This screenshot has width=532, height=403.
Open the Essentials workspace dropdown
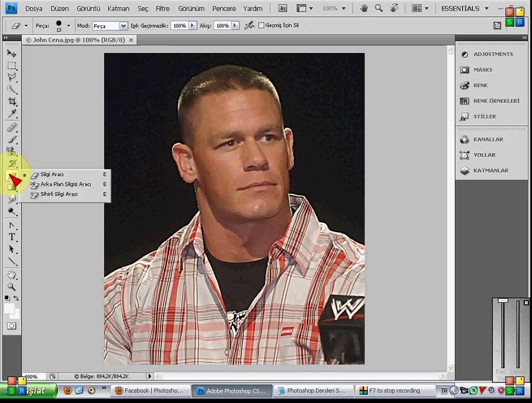pos(465,8)
